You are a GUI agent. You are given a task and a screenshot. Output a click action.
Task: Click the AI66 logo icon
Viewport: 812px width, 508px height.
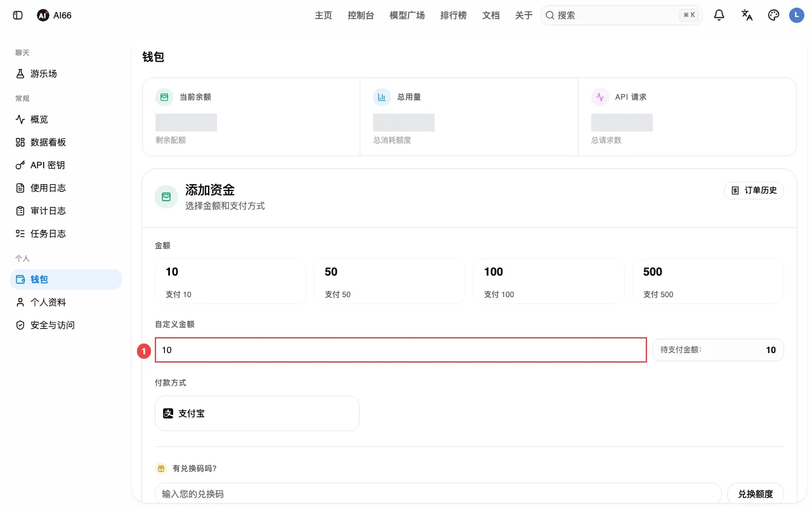point(43,15)
